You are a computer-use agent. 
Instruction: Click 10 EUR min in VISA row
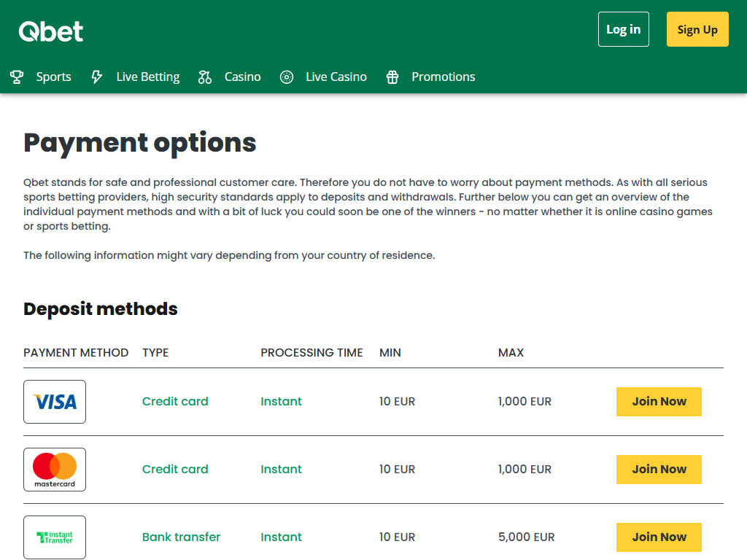click(x=397, y=402)
